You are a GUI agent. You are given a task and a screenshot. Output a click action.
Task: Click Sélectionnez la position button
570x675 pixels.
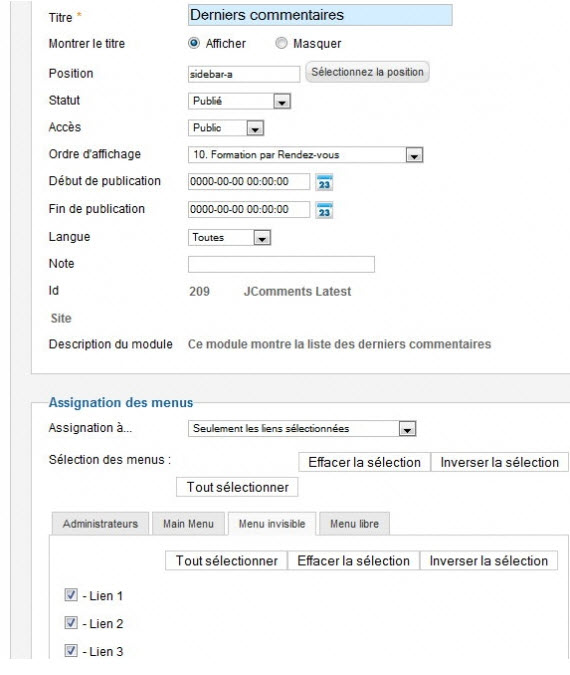coord(367,72)
